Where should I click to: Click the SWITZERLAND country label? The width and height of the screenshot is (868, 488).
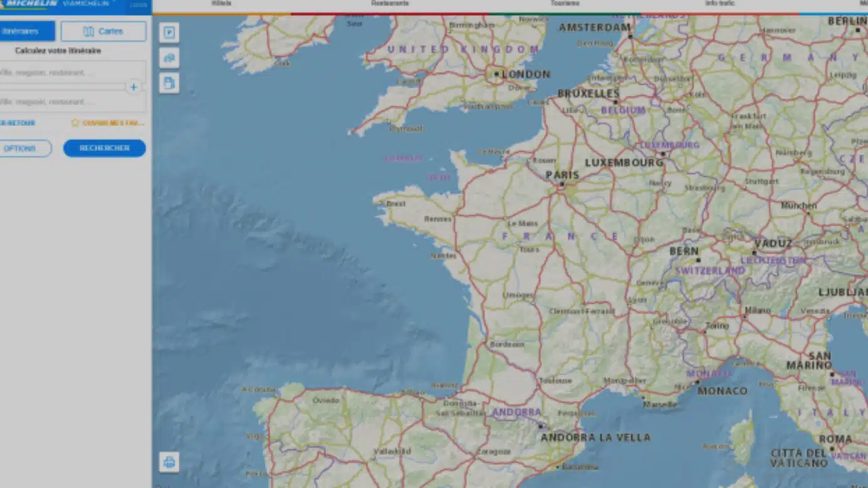(x=710, y=271)
